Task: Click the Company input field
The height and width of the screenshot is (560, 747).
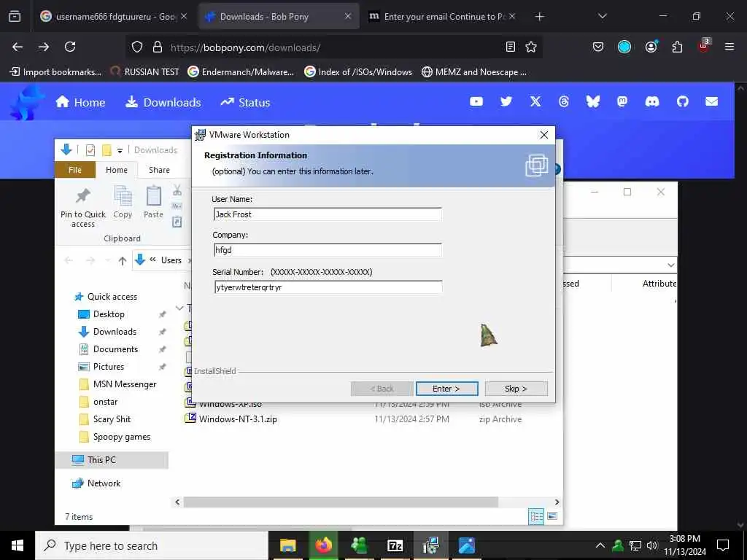Action: 328,250
